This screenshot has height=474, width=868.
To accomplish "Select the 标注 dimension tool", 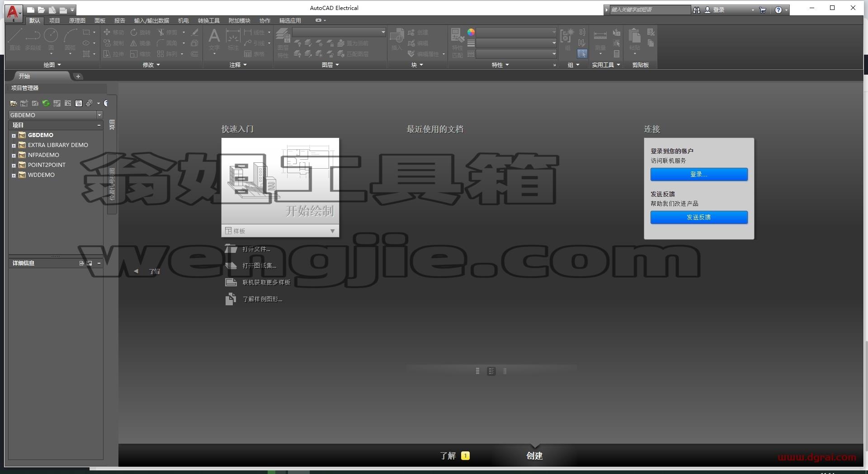I will (x=233, y=39).
